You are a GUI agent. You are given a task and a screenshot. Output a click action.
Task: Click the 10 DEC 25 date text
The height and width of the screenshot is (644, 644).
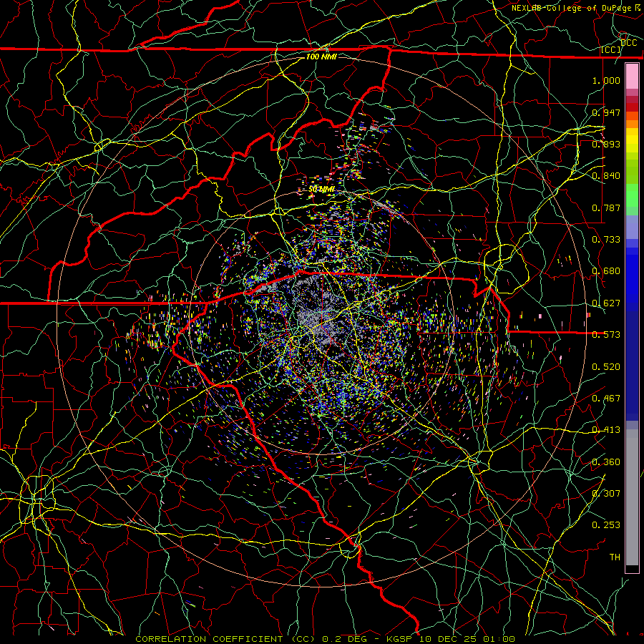coord(448,639)
